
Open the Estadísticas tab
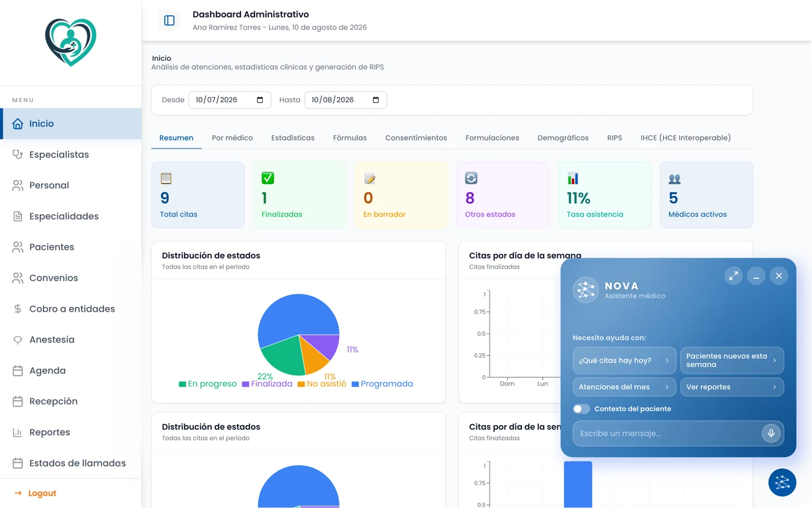293,138
